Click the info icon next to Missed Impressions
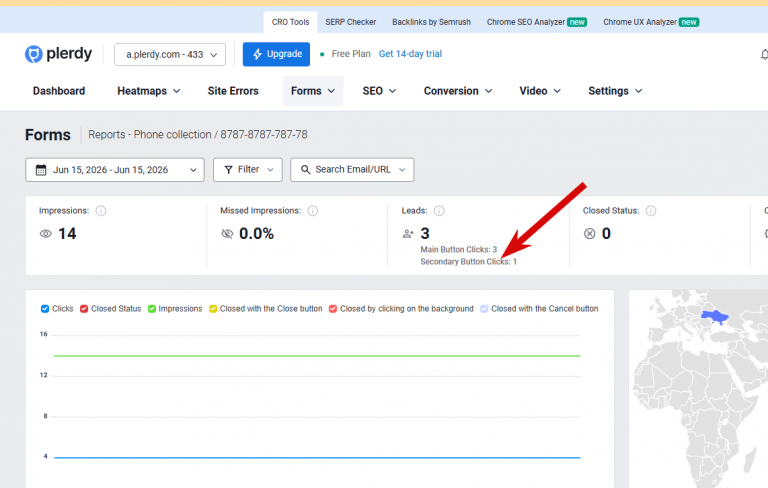 click(x=312, y=211)
